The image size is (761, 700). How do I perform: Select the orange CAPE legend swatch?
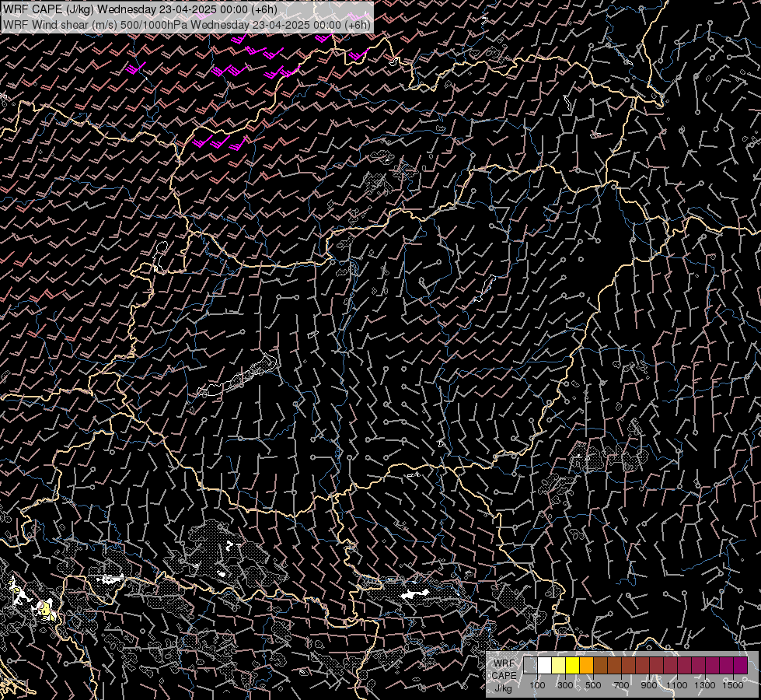click(x=587, y=665)
